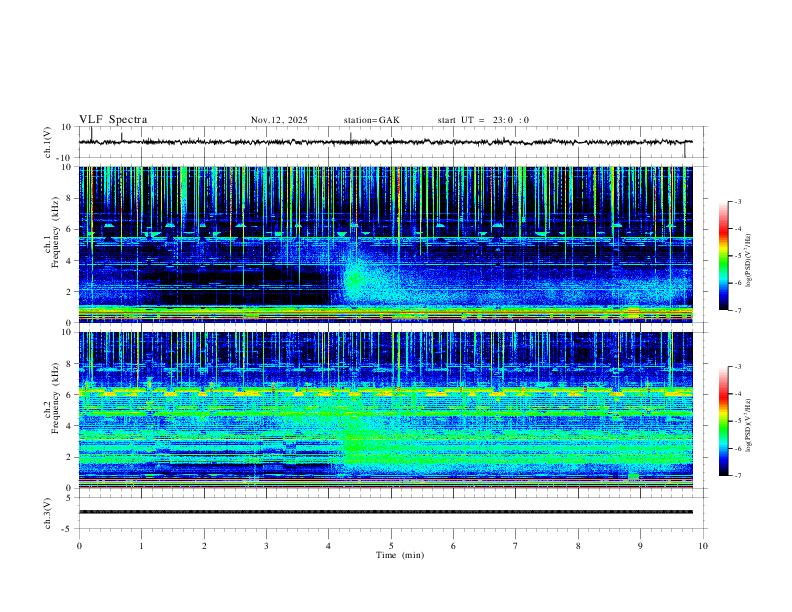Click the "ch.3(V)" axis label
The height and width of the screenshot is (612, 792).
click(48, 513)
